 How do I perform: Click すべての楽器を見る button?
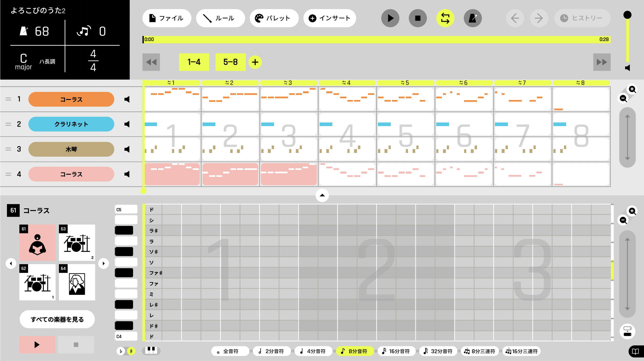pyautogui.click(x=57, y=319)
